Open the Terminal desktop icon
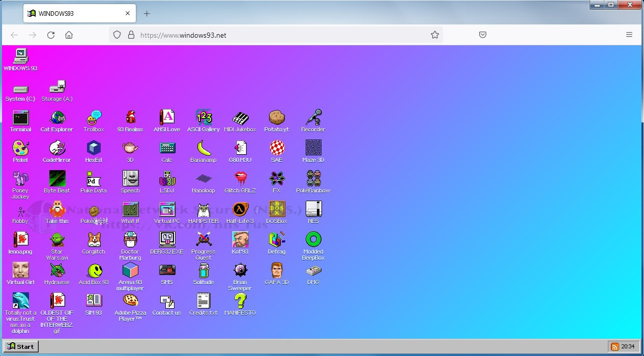The height and width of the screenshot is (356, 644). coord(20,118)
